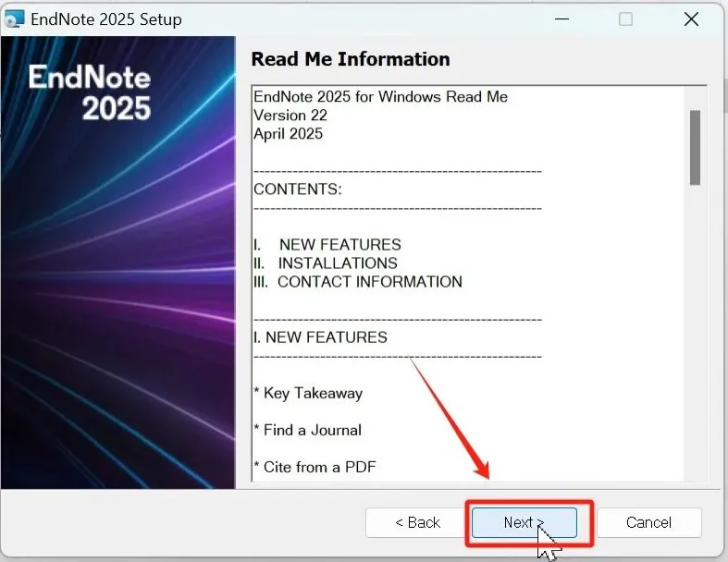Click the 'EndNote 2025 Setup' window title
This screenshot has width=728, height=562.
pyautogui.click(x=106, y=19)
